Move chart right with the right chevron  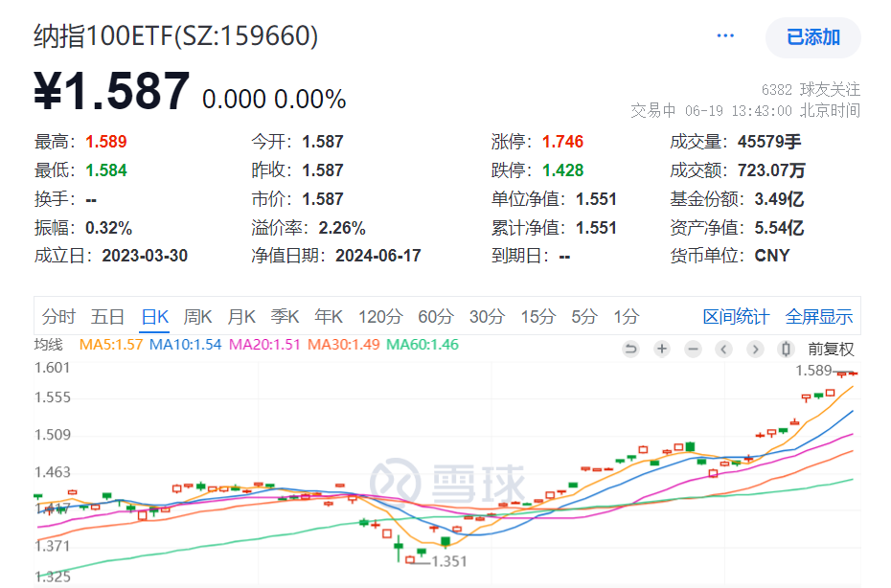tap(755, 349)
